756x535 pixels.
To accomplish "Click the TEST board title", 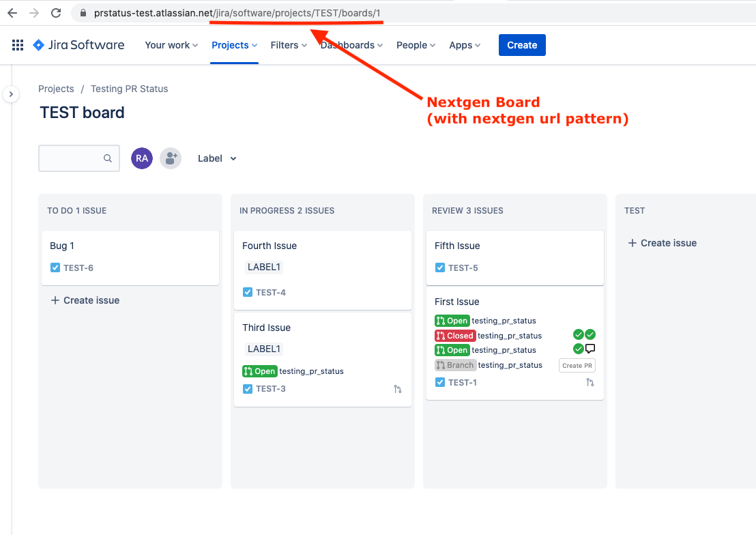I will [x=82, y=113].
